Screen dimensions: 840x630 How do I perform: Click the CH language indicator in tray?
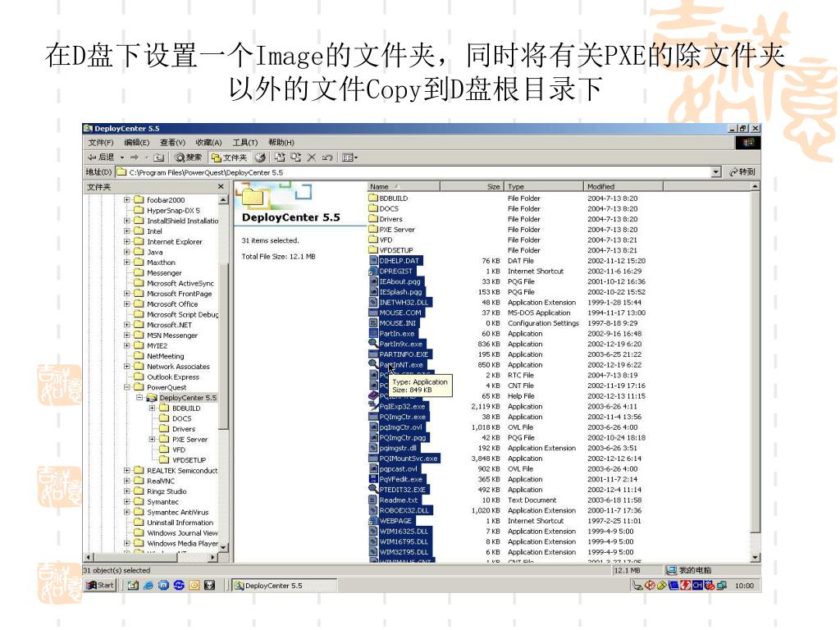click(697, 586)
